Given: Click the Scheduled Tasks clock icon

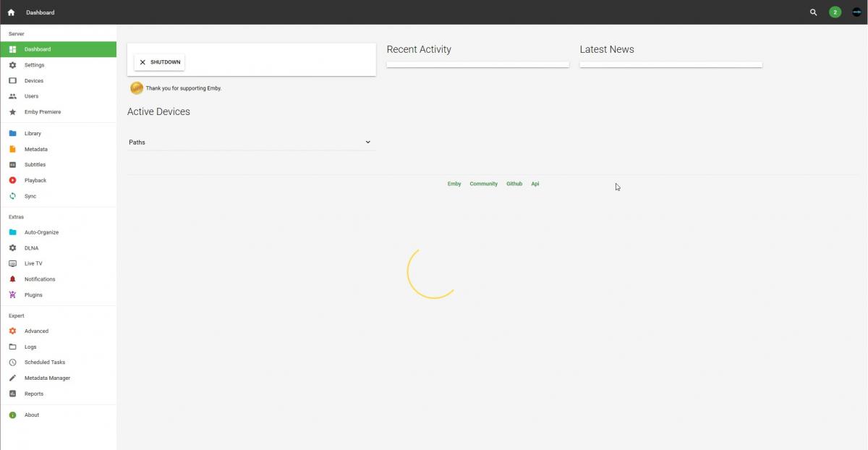Looking at the screenshot, I should click(12, 362).
